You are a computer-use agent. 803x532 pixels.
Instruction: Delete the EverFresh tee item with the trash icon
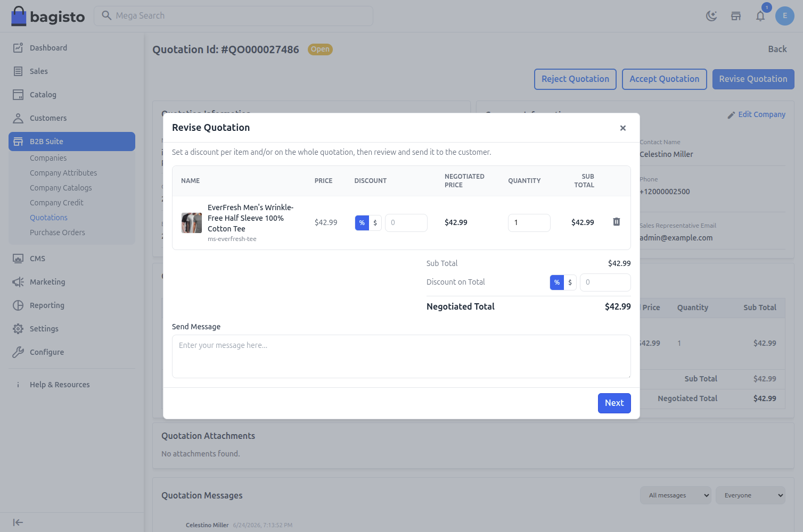(617, 222)
